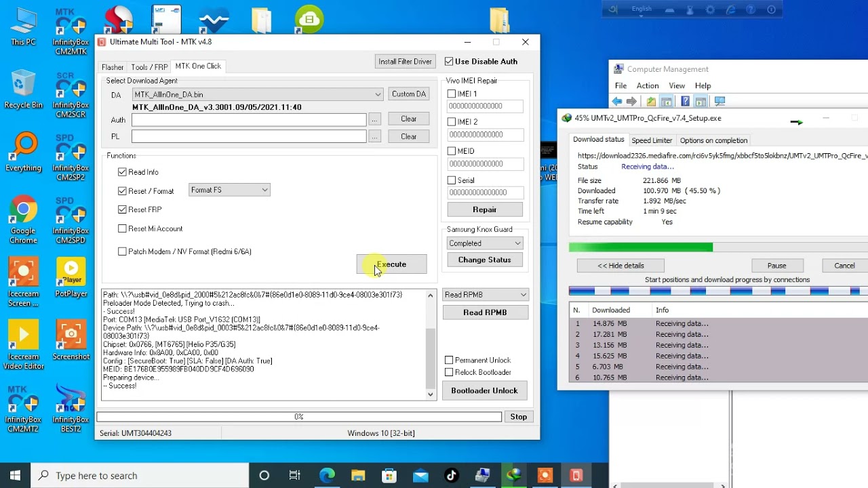Enable the Permanent Unlock checkbox
The height and width of the screenshot is (488, 868).
pos(449,360)
